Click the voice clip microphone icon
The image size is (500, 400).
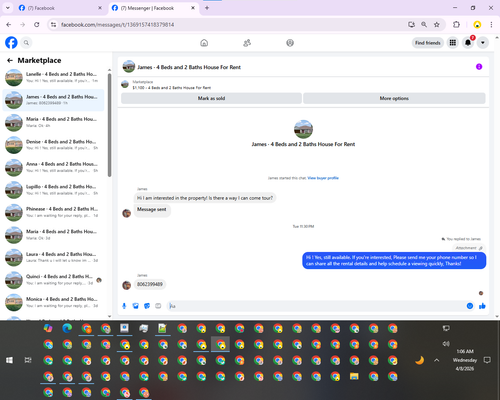pyautogui.click(x=124, y=306)
